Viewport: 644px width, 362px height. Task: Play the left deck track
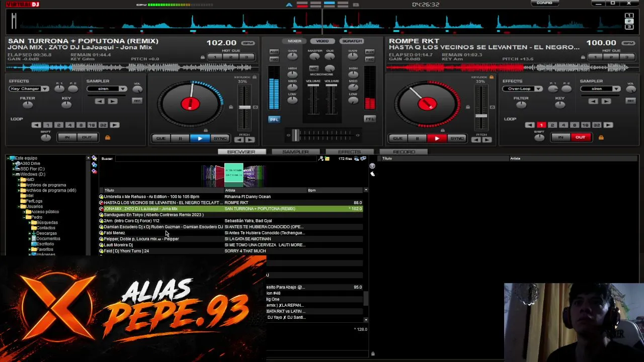coord(200,138)
